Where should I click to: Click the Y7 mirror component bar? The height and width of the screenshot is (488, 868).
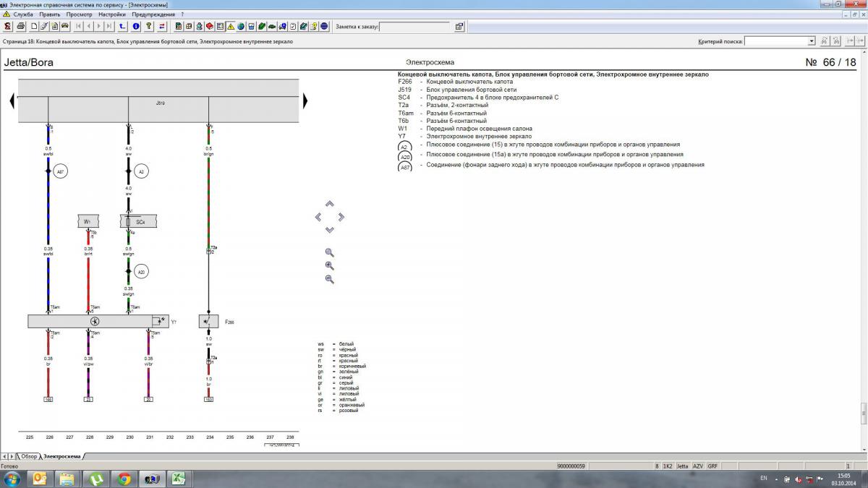point(98,322)
